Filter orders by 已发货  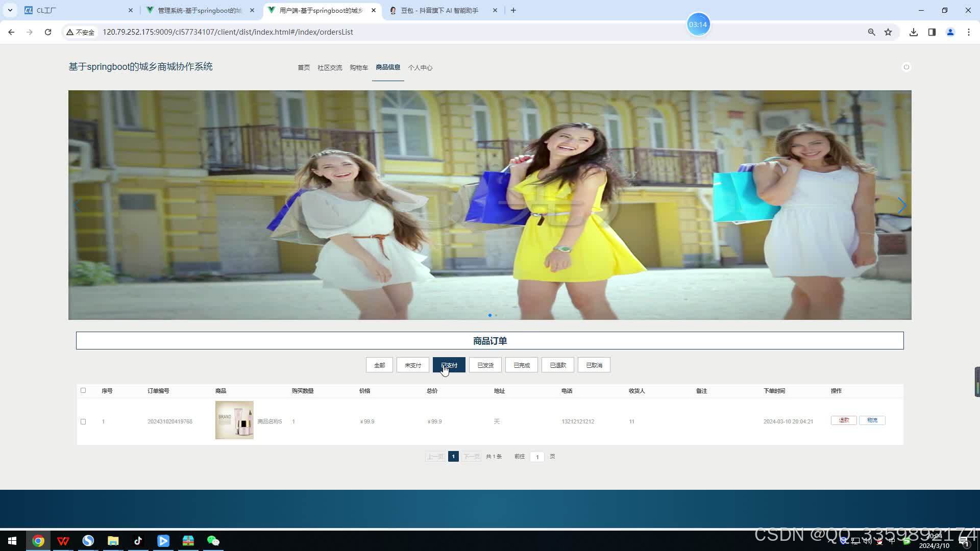point(485,365)
